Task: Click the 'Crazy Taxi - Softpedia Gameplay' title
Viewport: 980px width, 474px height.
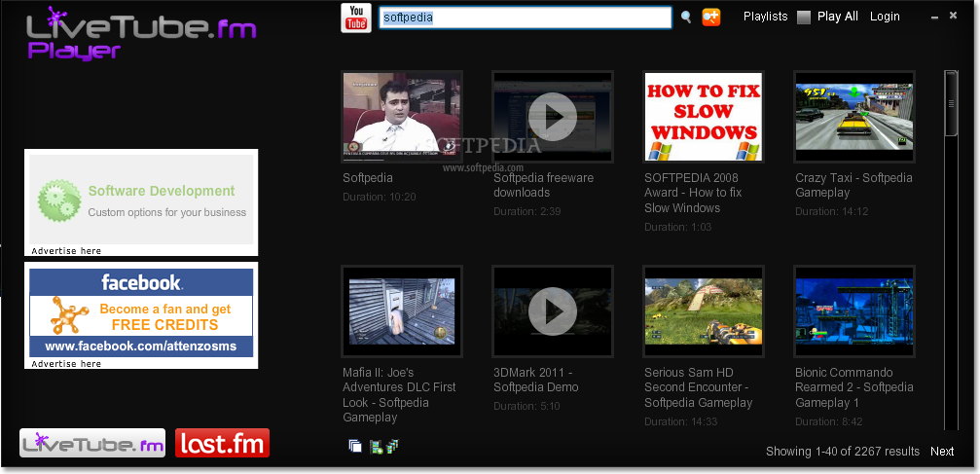Action: coord(853,185)
